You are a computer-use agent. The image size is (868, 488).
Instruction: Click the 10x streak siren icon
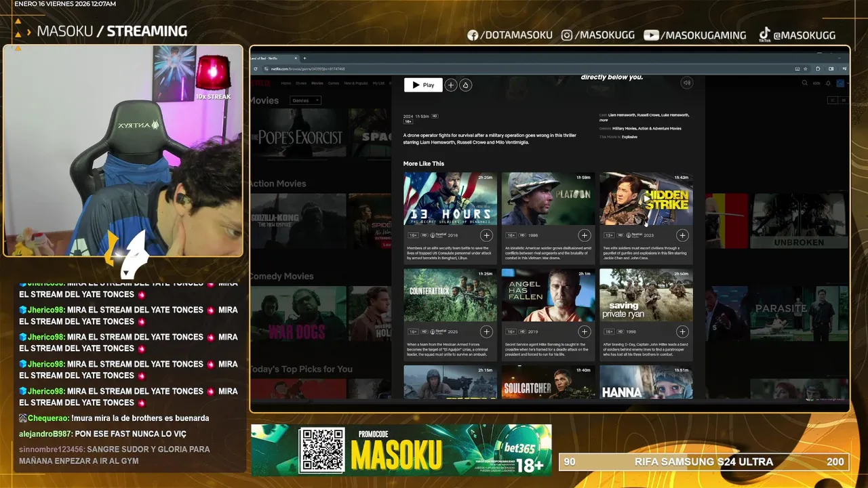pos(213,74)
